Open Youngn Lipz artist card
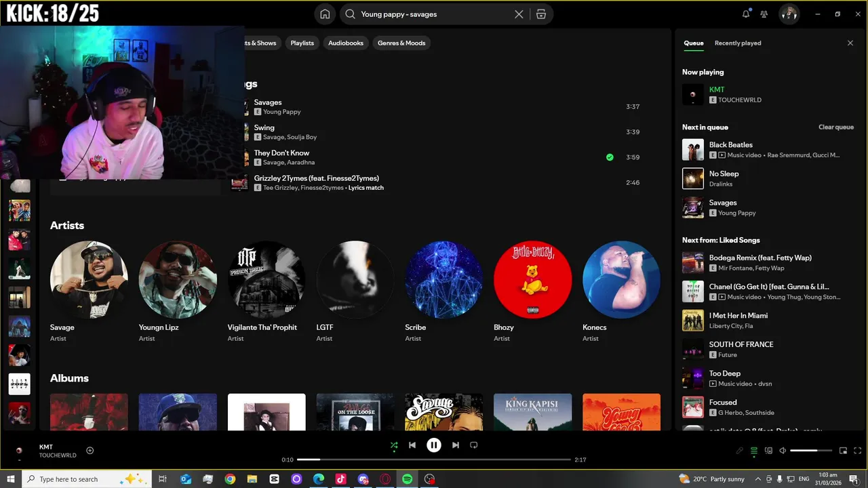The image size is (868, 488). pos(178,291)
